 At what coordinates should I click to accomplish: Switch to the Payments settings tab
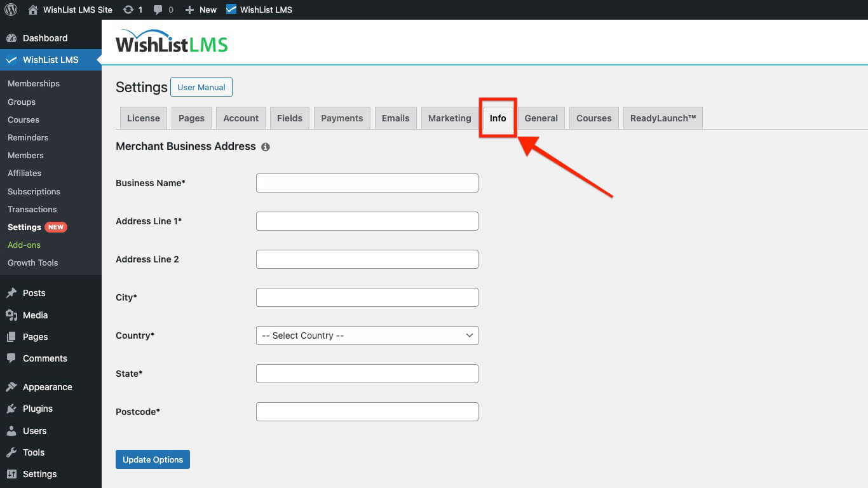(x=341, y=118)
